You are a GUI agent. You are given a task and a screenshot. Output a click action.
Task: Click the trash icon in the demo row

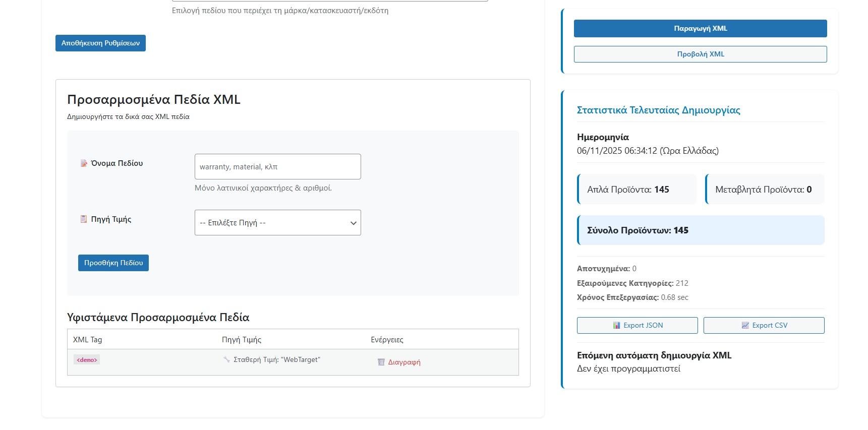coord(381,362)
